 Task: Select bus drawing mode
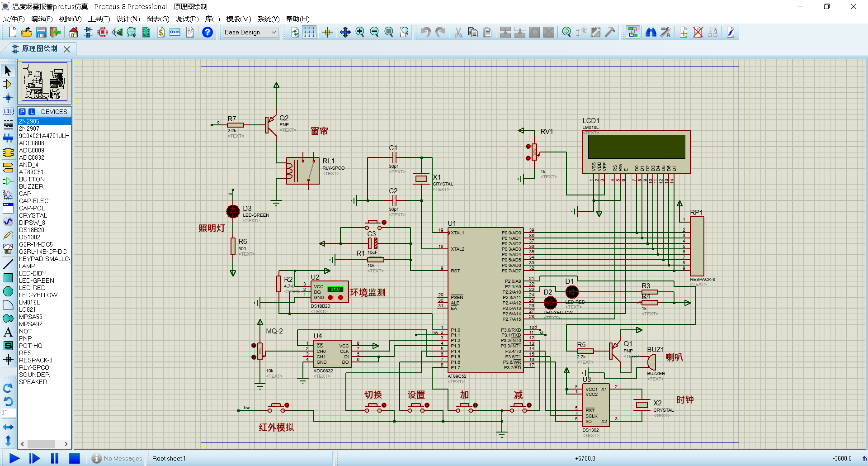point(8,138)
